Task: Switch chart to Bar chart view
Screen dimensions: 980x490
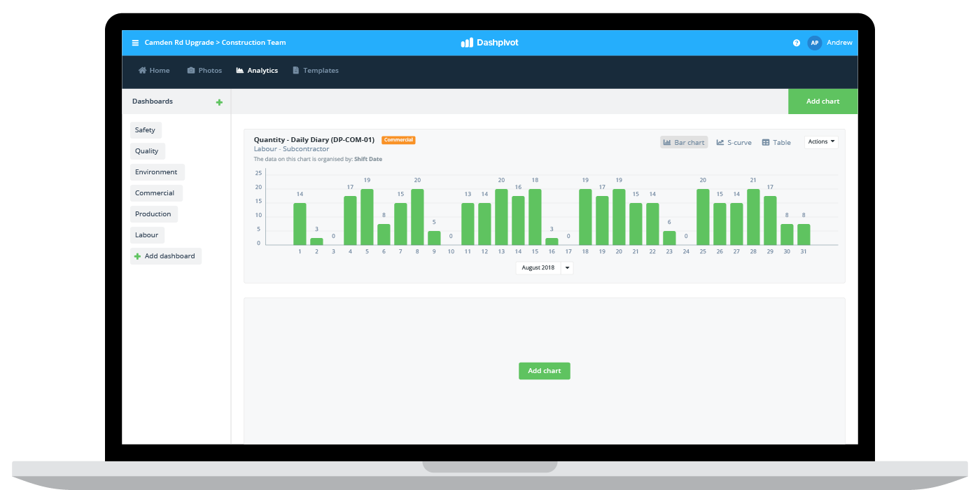Action: coord(684,142)
